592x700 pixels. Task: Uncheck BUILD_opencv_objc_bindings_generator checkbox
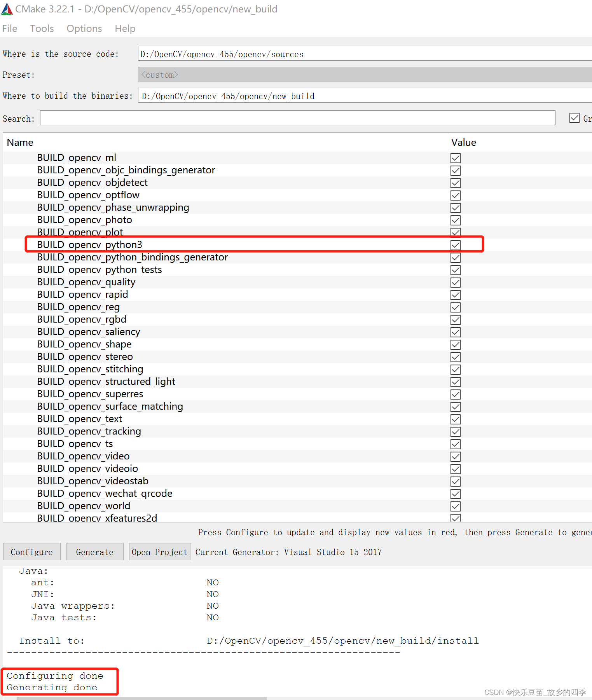tap(456, 170)
